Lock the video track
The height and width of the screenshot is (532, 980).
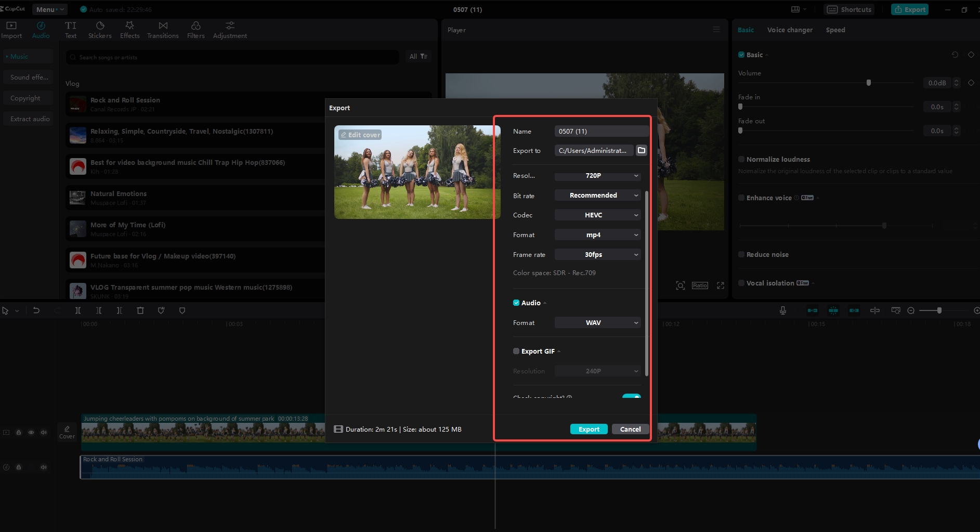coord(19,432)
